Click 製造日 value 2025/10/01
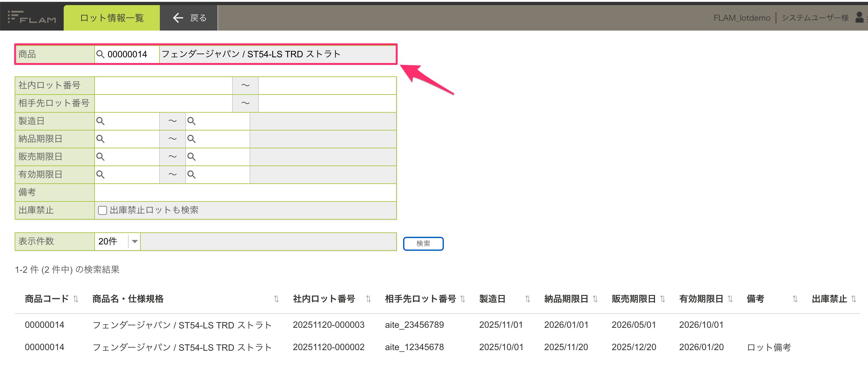The height and width of the screenshot is (366, 868). tap(501, 347)
